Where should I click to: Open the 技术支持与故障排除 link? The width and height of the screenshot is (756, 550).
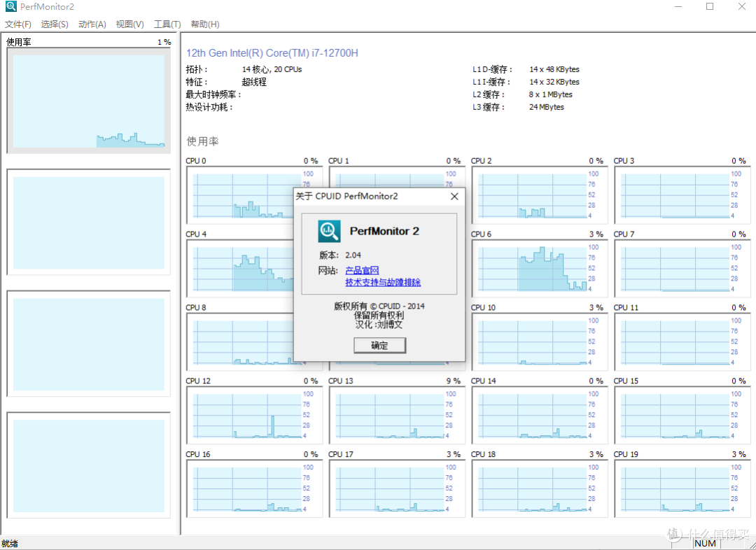(383, 283)
